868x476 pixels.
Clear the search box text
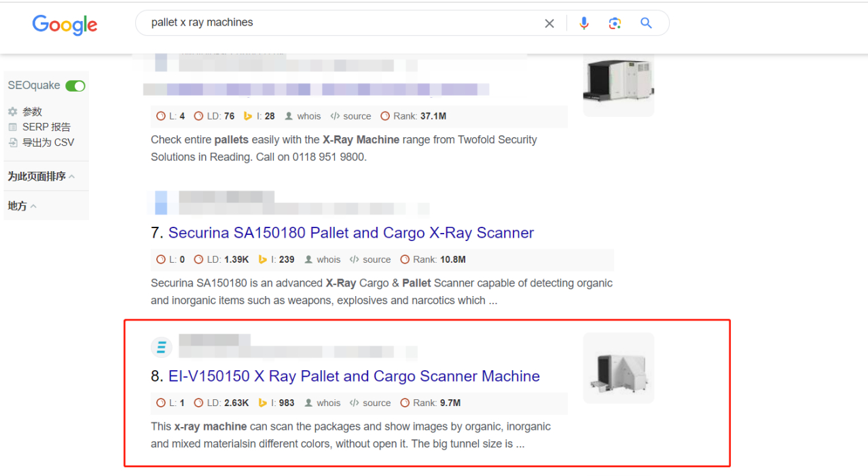point(549,24)
